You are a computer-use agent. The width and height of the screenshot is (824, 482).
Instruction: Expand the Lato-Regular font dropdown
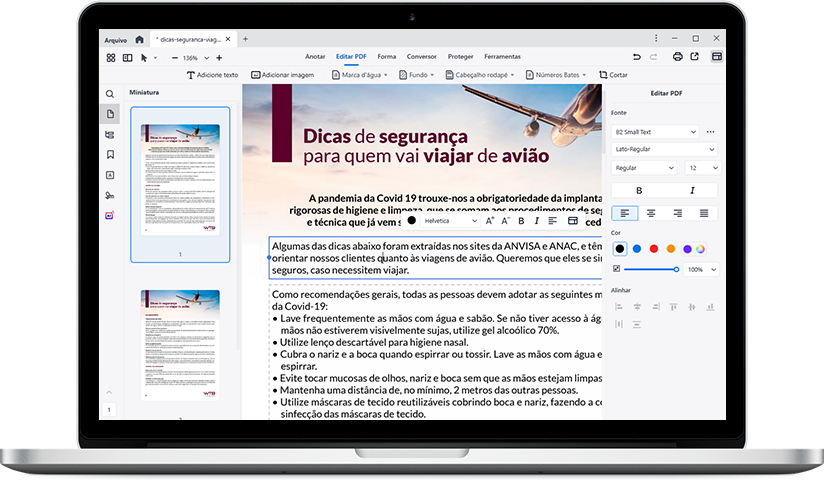(x=655, y=149)
